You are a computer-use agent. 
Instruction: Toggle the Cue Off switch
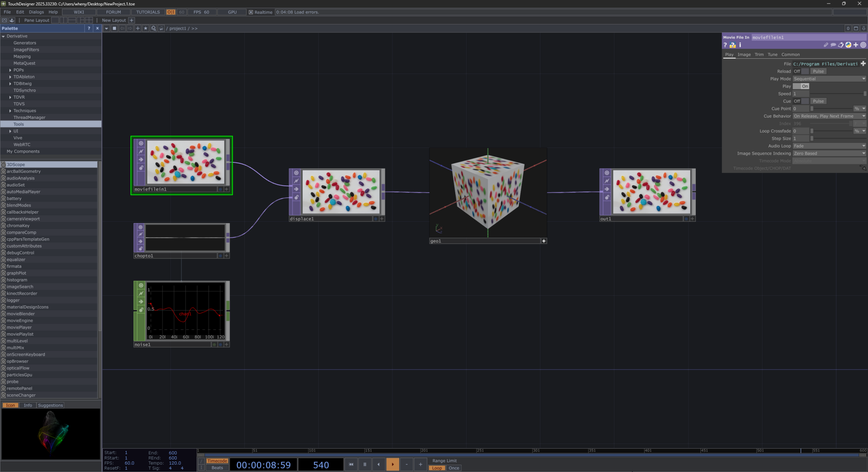click(x=801, y=101)
